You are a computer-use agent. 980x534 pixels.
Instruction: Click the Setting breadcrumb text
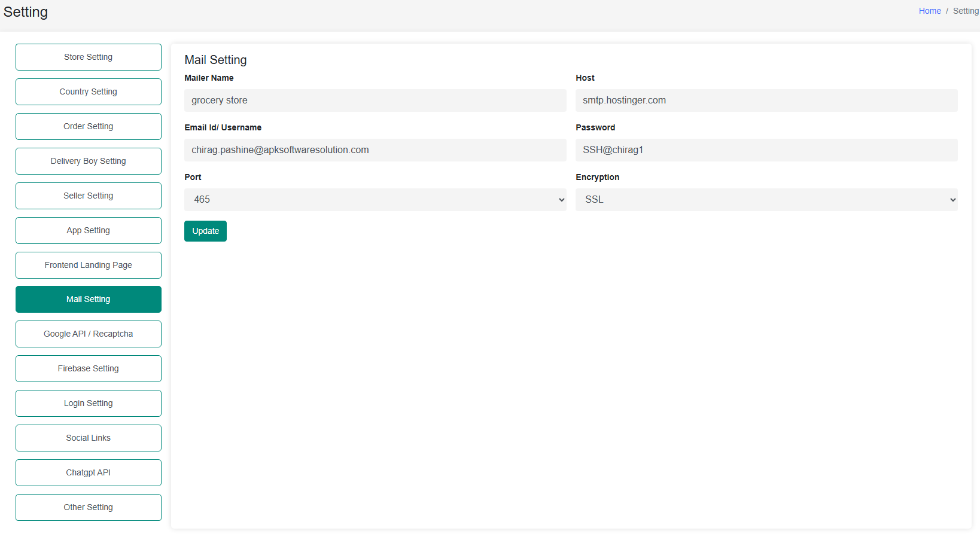pos(966,11)
